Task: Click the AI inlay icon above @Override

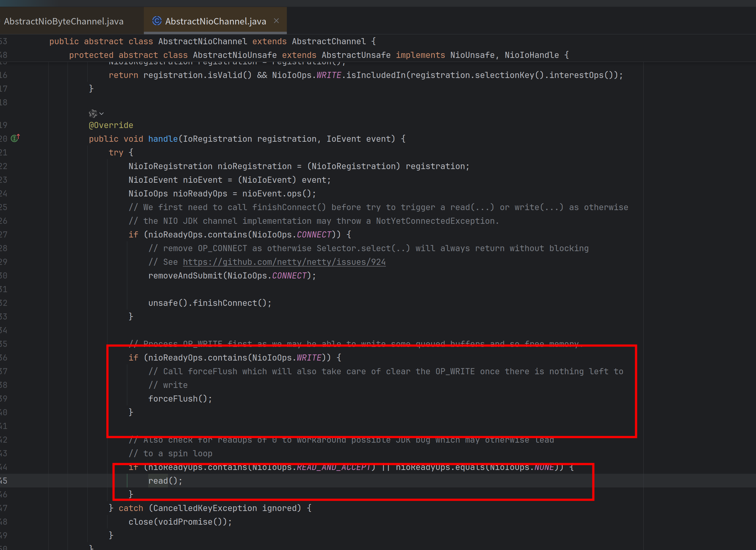Action: pos(93,113)
